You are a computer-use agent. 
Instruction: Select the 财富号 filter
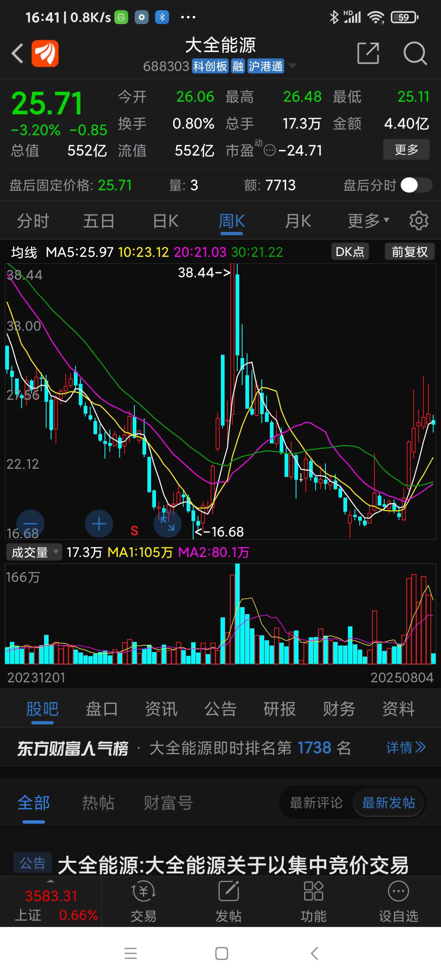coord(168,803)
